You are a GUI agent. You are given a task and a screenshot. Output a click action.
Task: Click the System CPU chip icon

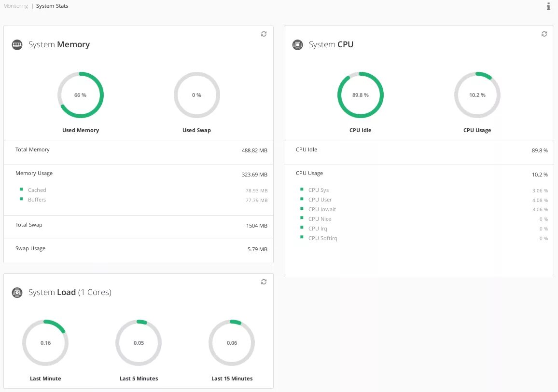pos(297,45)
